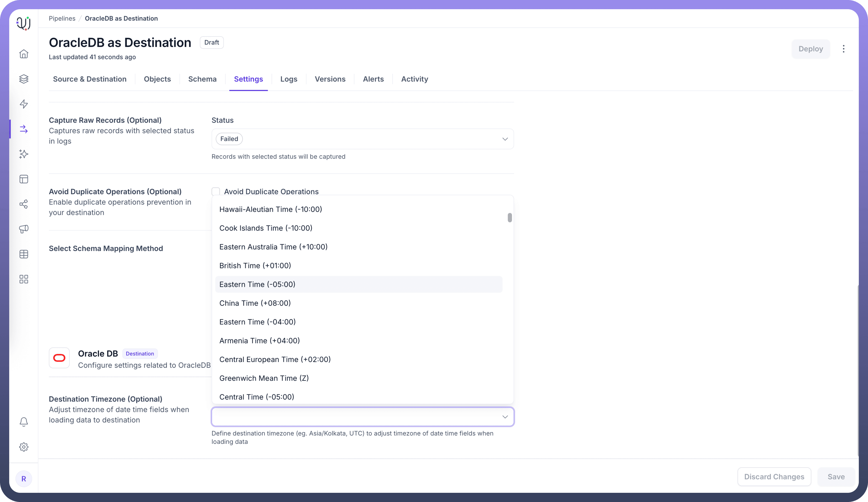
Task: Open the settings gear in sidebar
Action: [x=24, y=447]
